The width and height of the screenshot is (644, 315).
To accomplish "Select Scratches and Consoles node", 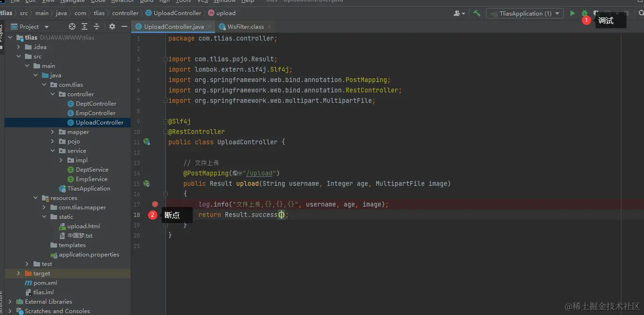I will point(58,311).
